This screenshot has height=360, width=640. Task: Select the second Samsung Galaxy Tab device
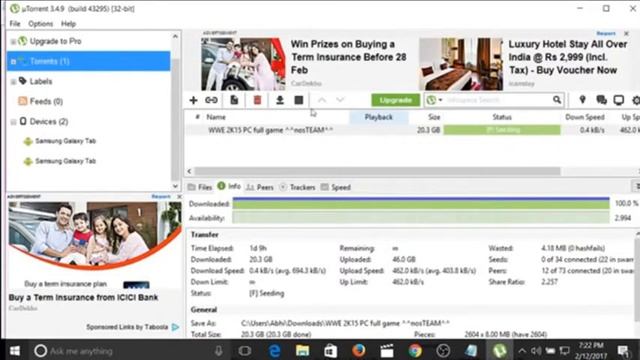point(65,161)
